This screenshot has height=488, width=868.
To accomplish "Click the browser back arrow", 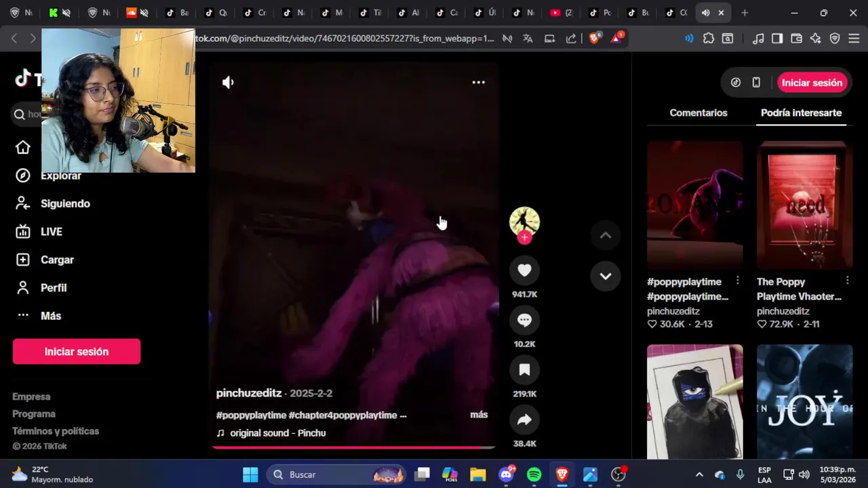I will click(x=14, y=39).
